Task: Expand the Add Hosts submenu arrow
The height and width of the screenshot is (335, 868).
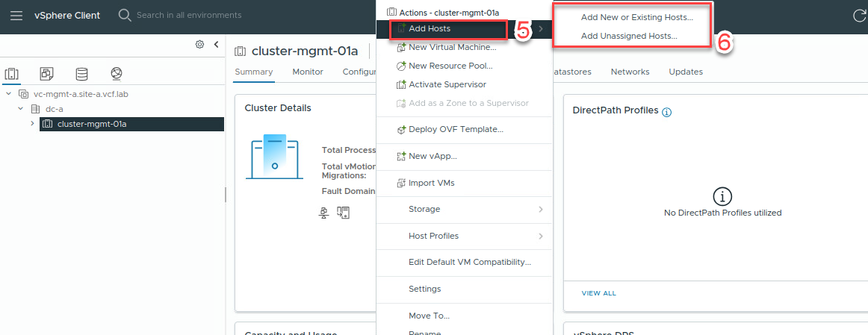Action: tap(541, 29)
